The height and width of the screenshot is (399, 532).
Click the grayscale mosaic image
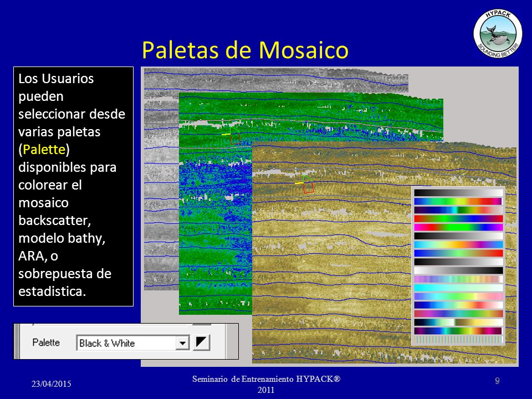coord(161,190)
